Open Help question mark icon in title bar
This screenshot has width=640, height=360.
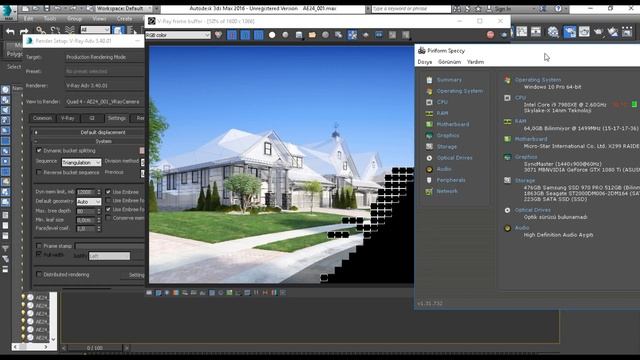558,9
